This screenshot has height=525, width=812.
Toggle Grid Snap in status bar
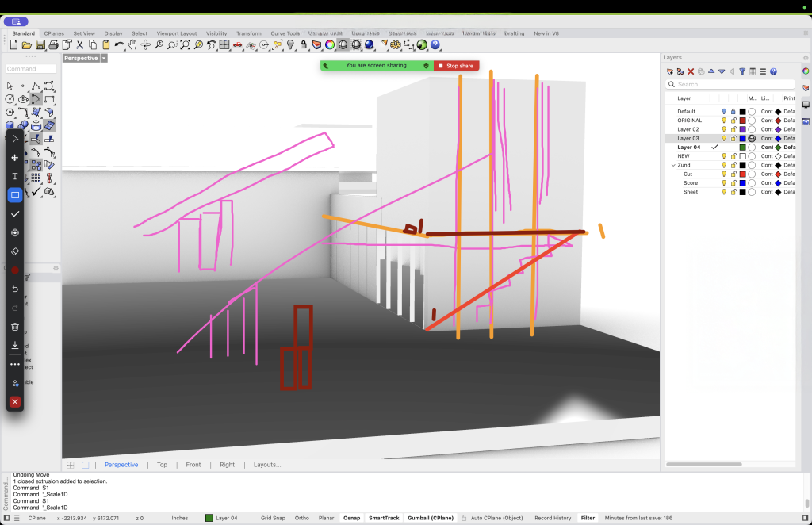[273, 518]
